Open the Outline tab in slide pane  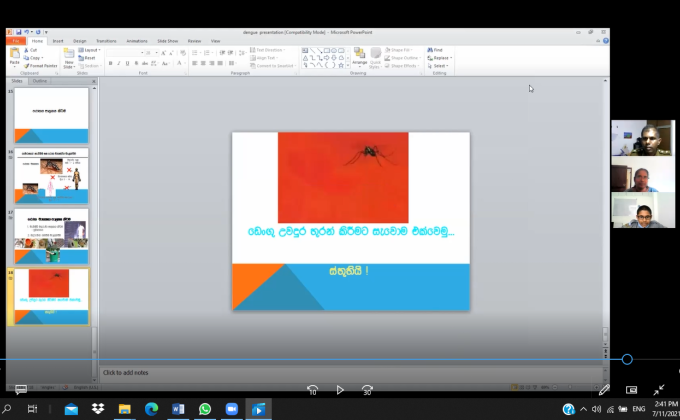pyautogui.click(x=40, y=81)
